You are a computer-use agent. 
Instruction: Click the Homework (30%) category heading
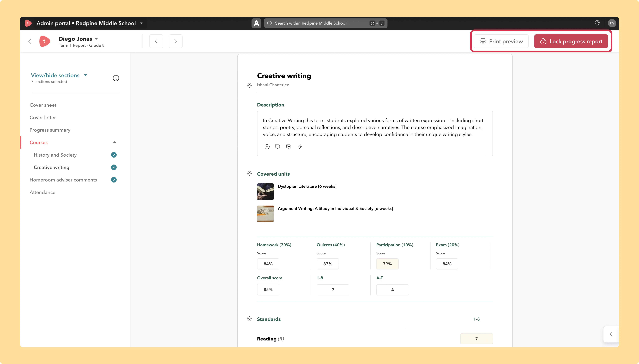click(x=274, y=245)
